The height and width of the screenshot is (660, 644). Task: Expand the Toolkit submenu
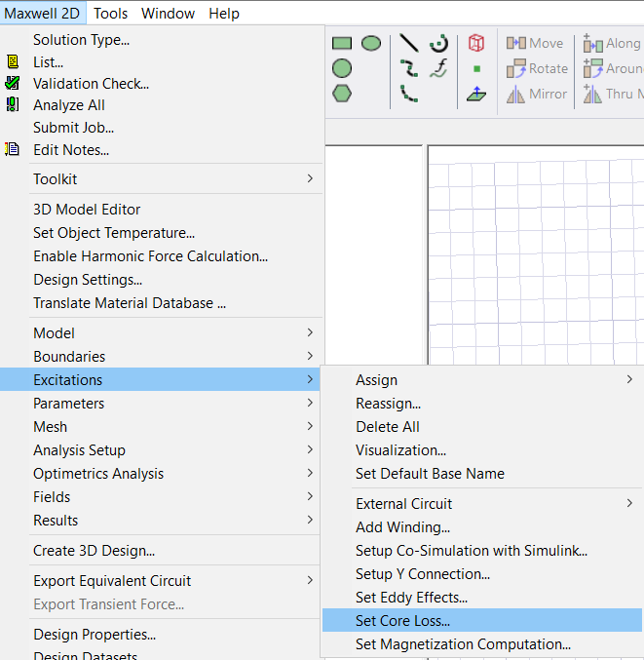click(310, 179)
